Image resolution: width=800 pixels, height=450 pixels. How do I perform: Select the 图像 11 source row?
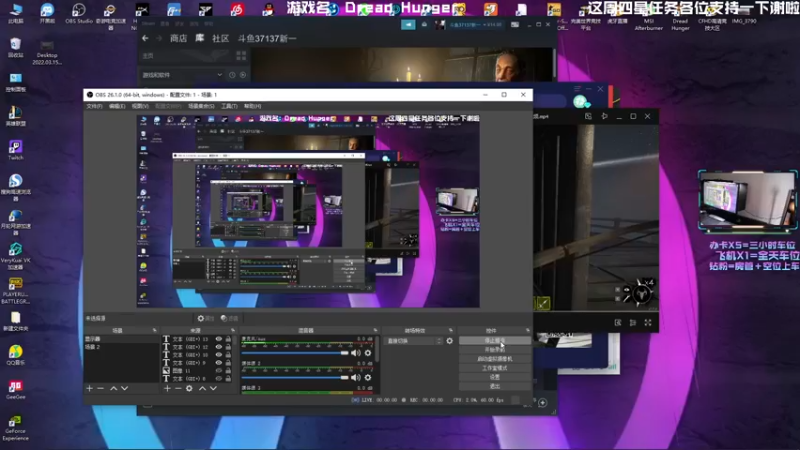[x=197, y=371]
